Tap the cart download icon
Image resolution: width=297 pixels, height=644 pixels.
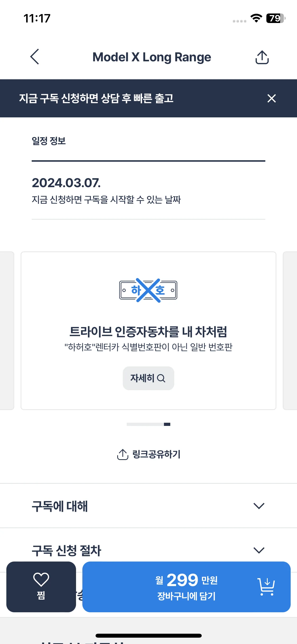266,587
